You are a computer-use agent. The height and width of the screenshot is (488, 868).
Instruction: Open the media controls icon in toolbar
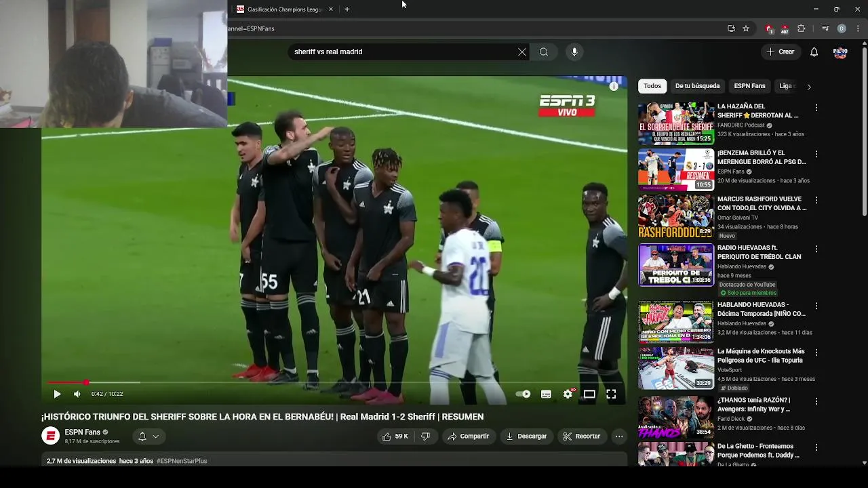(x=825, y=28)
